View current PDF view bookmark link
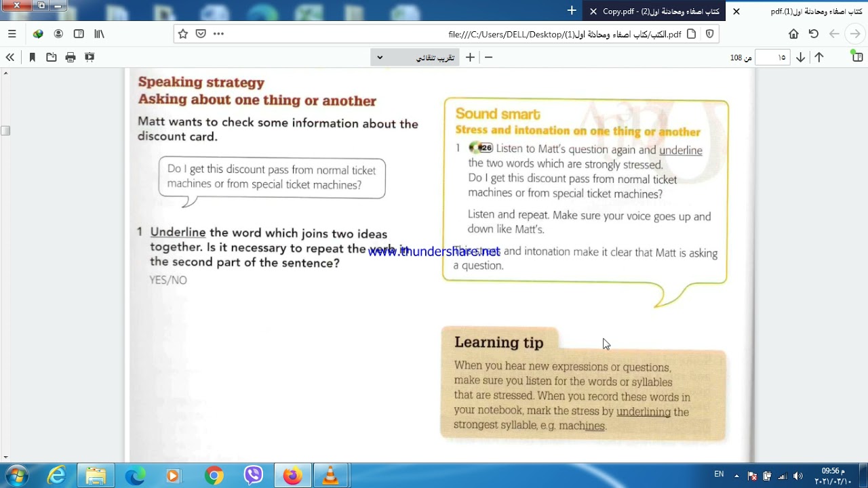The image size is (868, 488). 32,58
